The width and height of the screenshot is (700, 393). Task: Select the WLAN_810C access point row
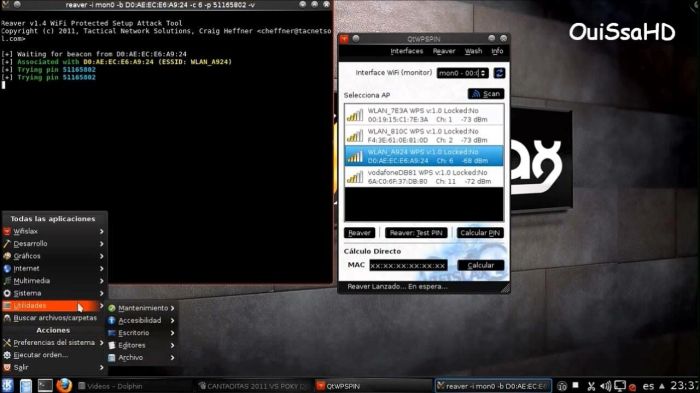(424, 135)
